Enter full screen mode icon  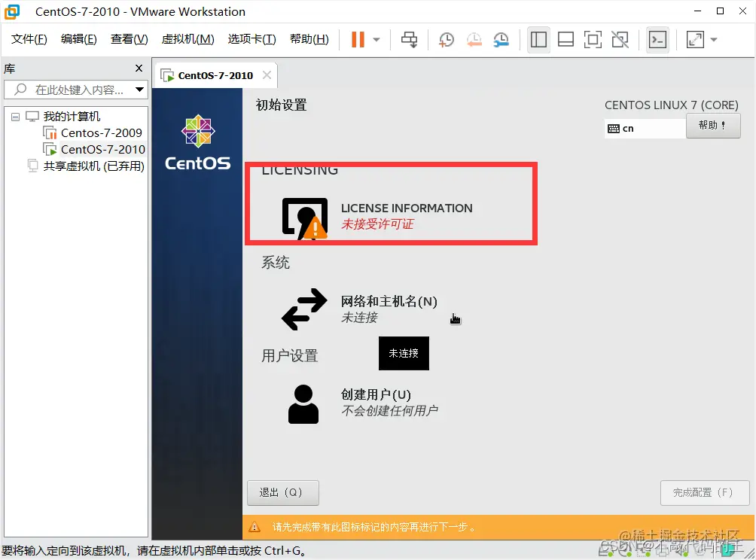593,40
